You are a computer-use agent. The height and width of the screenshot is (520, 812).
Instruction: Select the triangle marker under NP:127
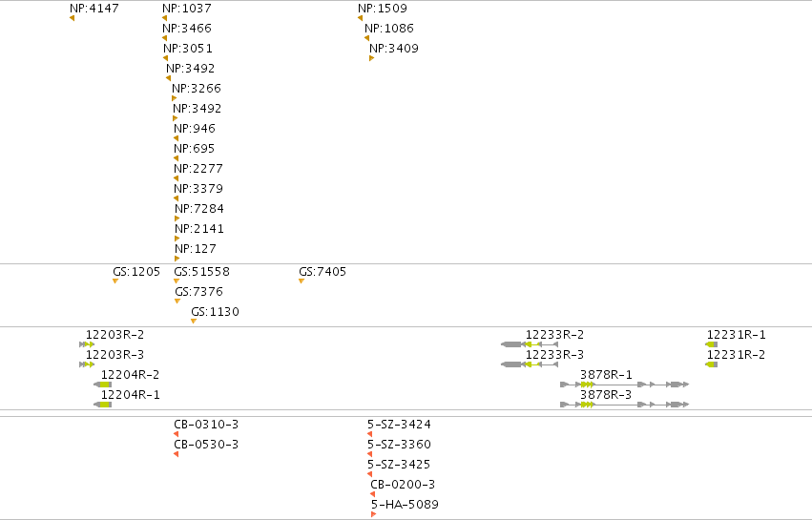(x=177, y=259)
